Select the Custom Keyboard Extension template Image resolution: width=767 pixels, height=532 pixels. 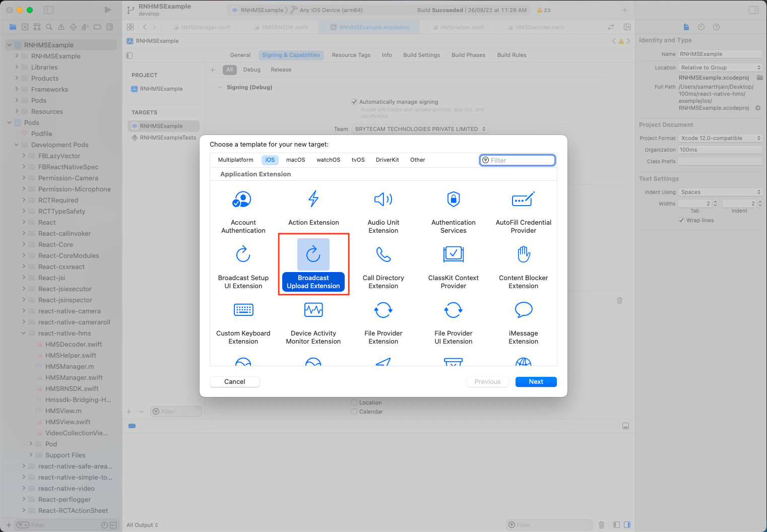point(243,310)
